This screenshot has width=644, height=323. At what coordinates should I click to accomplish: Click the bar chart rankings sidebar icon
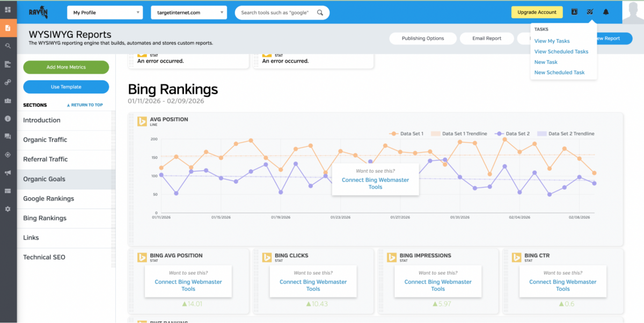[8, 64]
